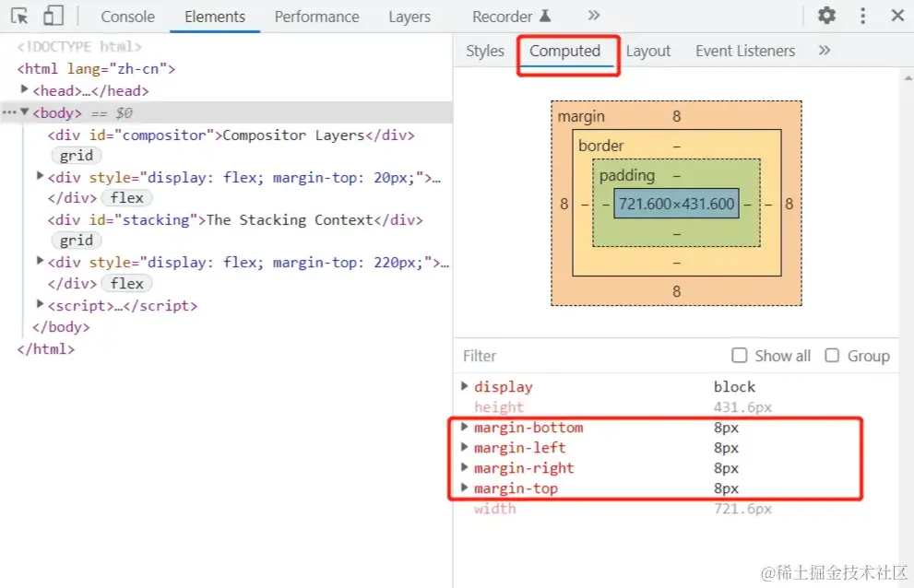Select the html lang zh-cn element
Image resolution: width=914 pixels, height=588 pixels.
click(x=96, y=69)
